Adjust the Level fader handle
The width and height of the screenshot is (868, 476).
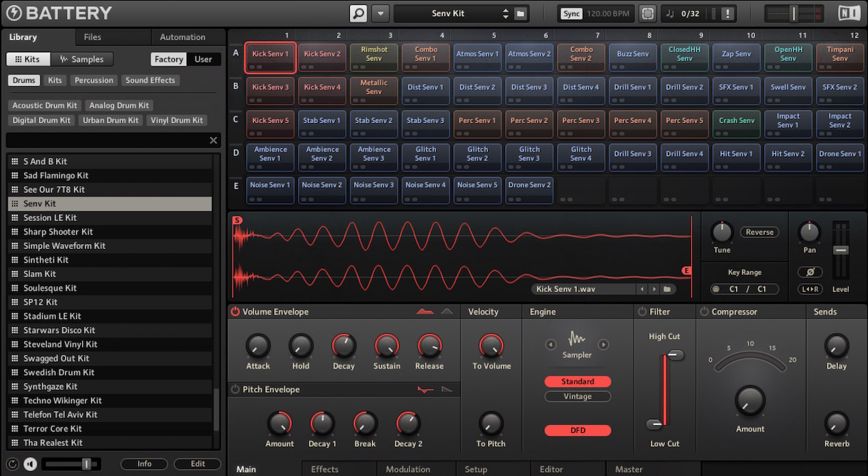tap(841, 250)
